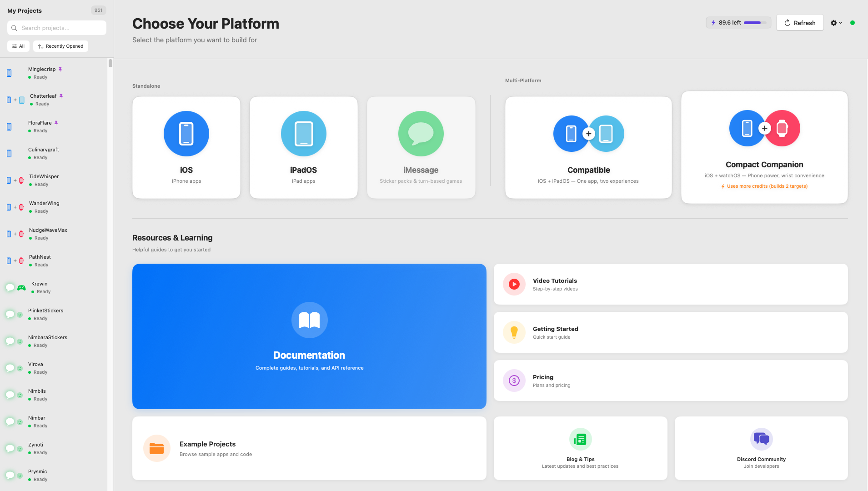Unpin the Minglecrisp project
This screenshot has width=868, height=491.
pyautogui.click(x=60, y=69)
